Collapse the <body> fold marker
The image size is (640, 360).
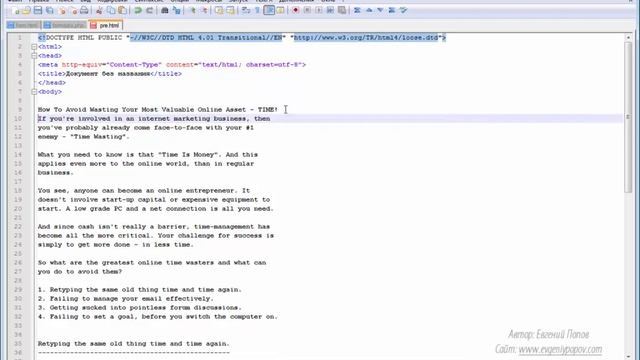click(x=34, y=92)
